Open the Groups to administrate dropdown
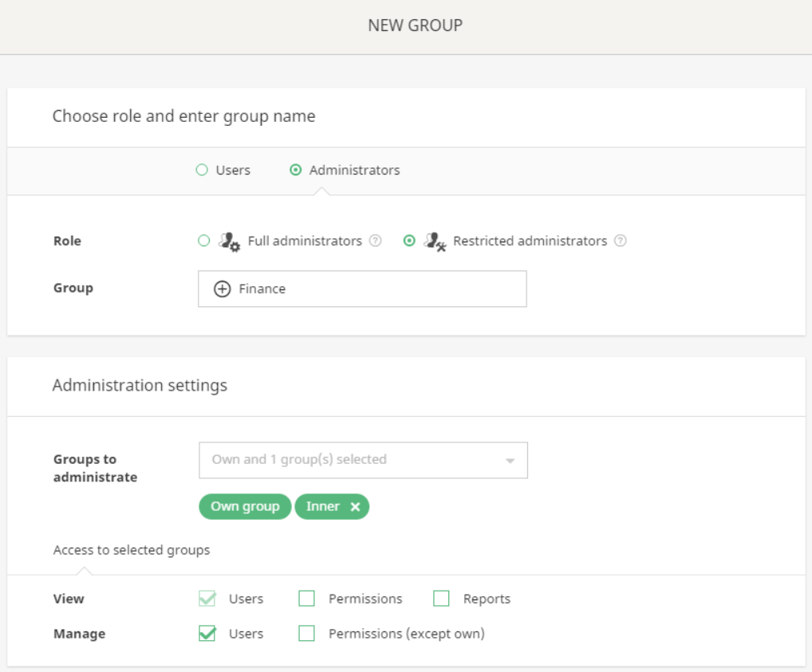812x672 pixels. [x=362, y=460]
